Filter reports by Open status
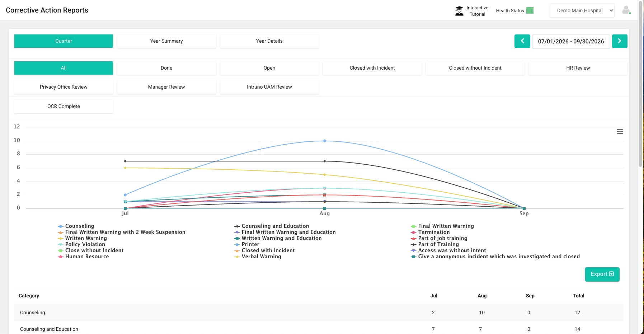 tap(269, 68)
